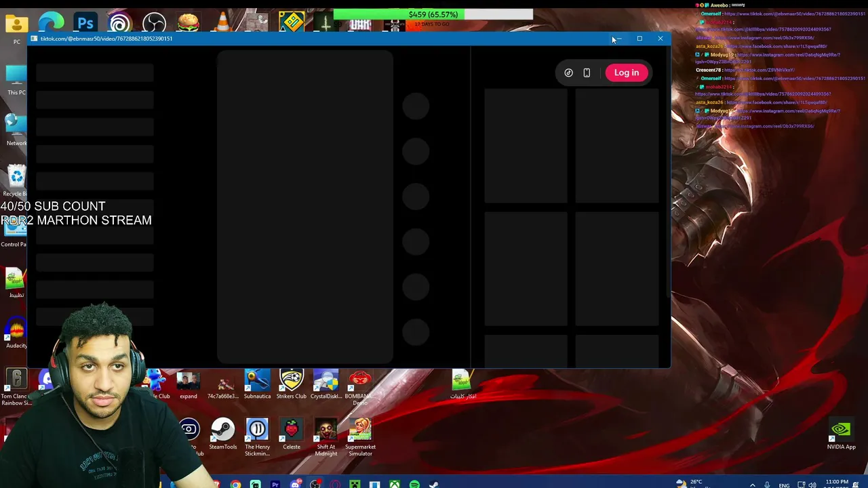Open the Recycle Bin on the desktop
The image size is (868, 488).
(16, 181)
